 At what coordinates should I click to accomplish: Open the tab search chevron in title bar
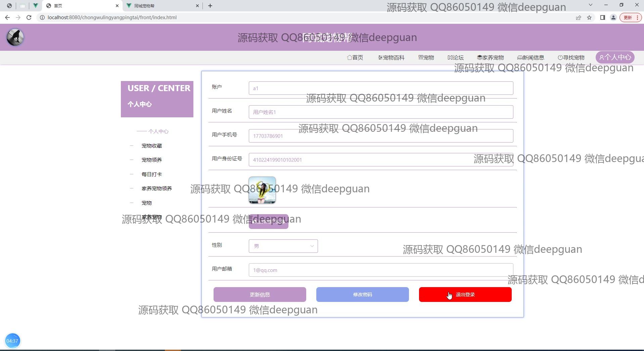590,5
